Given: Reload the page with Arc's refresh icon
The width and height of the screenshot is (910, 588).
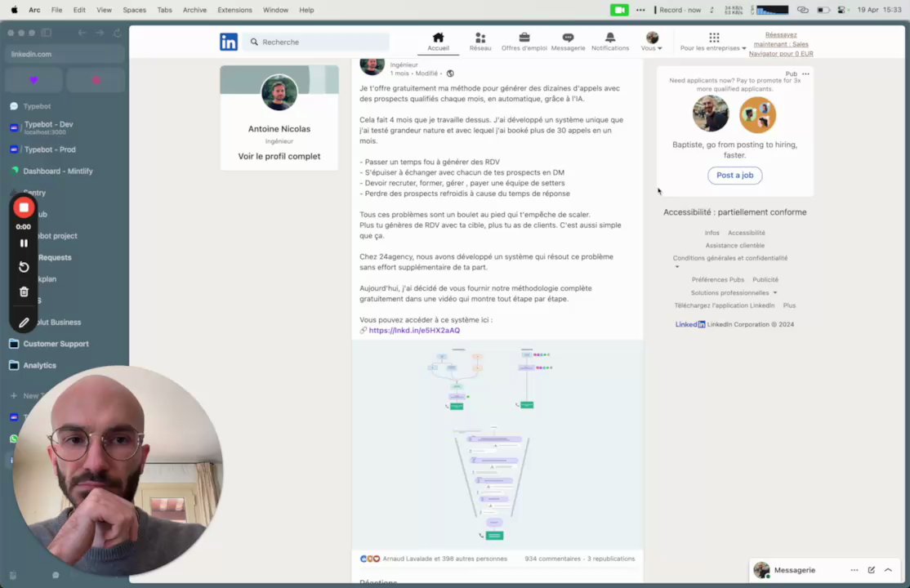Looking at the screenshot, I should 118,33.
